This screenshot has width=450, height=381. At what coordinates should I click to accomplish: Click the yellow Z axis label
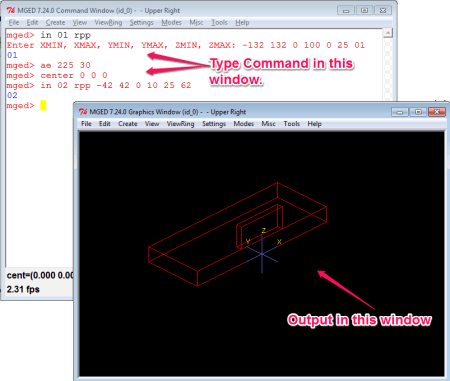(264, 231)
